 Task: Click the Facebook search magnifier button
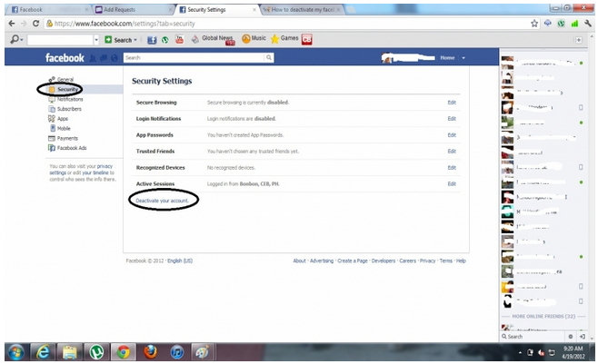[x=269, y=57]
